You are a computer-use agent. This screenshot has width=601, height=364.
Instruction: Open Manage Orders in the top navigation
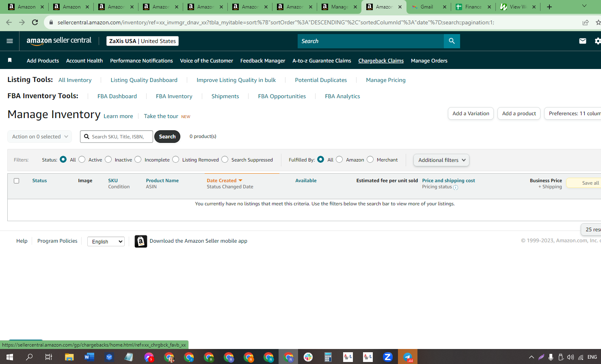click(x=429, y=60)
